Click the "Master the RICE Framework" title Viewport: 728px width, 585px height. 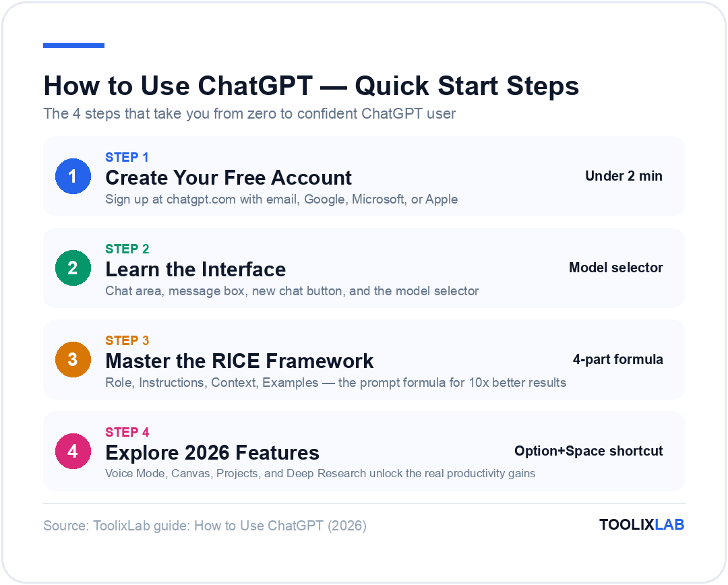[239, 361]
